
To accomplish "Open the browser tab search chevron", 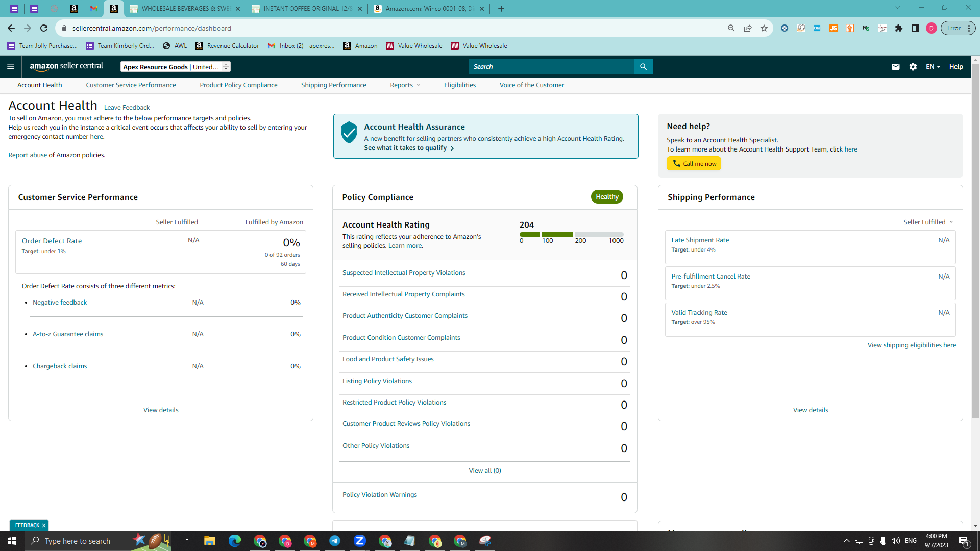I will (x=898, y=8).
